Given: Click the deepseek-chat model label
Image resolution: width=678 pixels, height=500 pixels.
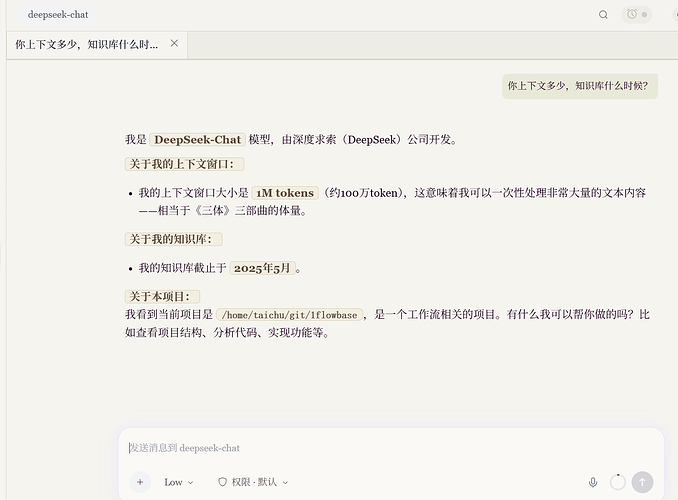Looking at the screenshot, I should coord(58,15).
